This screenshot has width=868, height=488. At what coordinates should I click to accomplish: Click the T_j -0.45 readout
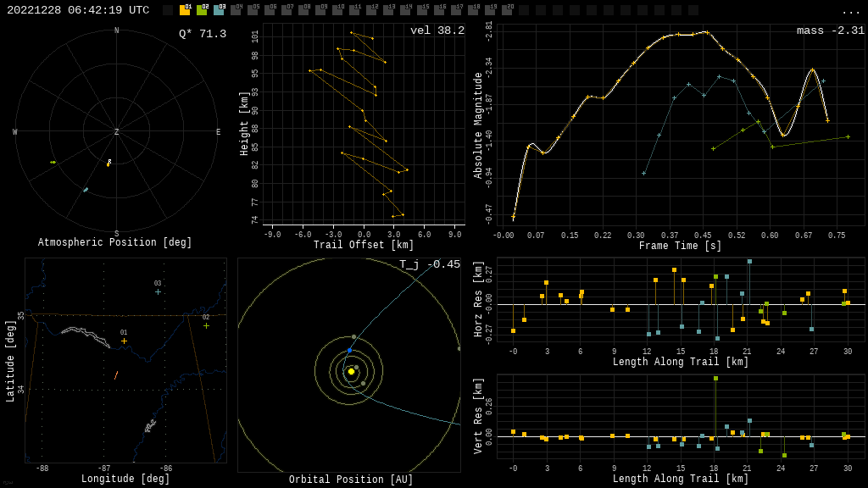[x=430, y=264]
